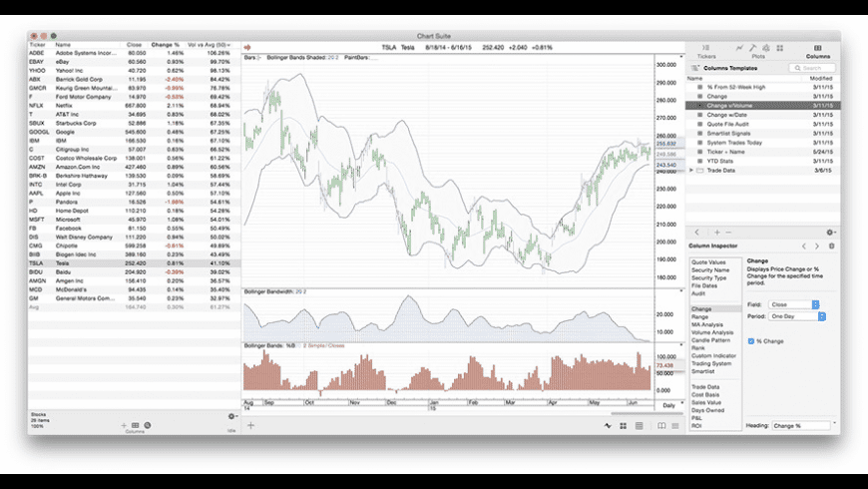Select the Quote File Audit template
This screenshot has height=489, width=868.
click(x=763, y=124)
